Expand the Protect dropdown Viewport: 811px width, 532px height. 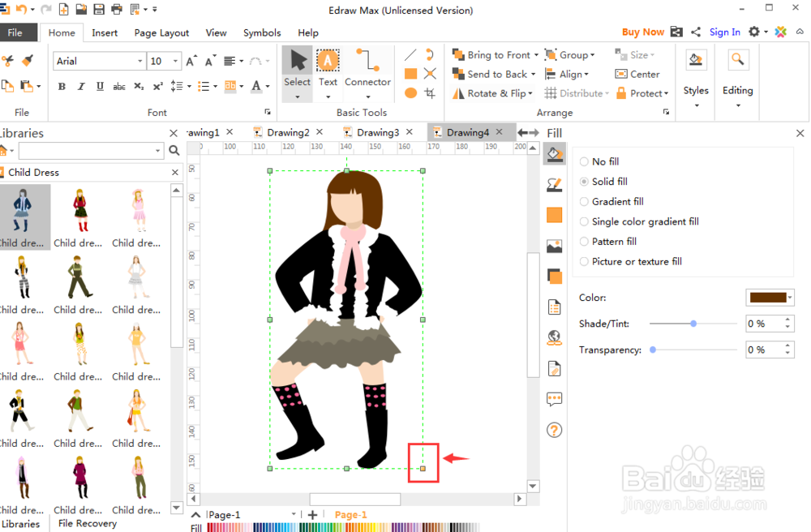pos(666,93)
